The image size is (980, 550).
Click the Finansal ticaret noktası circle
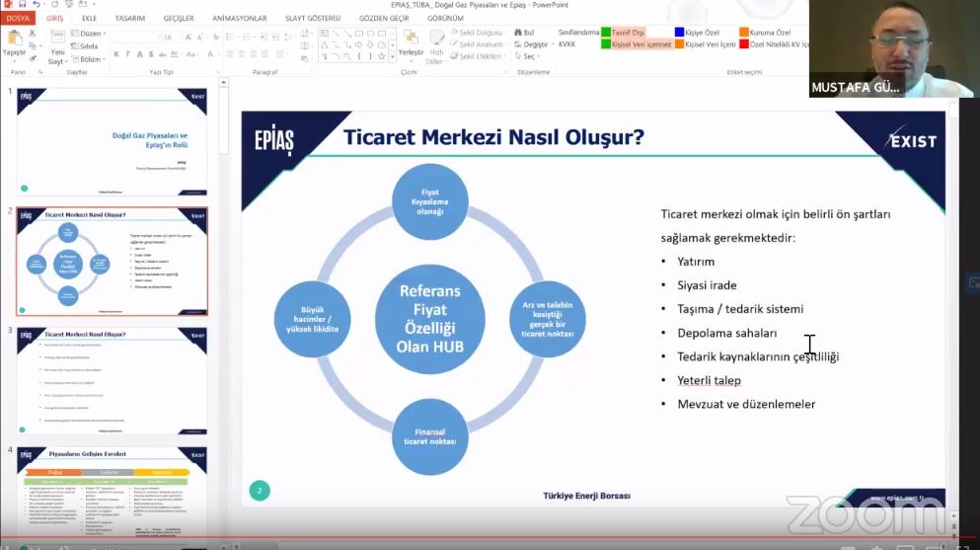click(x=430, y=436)
